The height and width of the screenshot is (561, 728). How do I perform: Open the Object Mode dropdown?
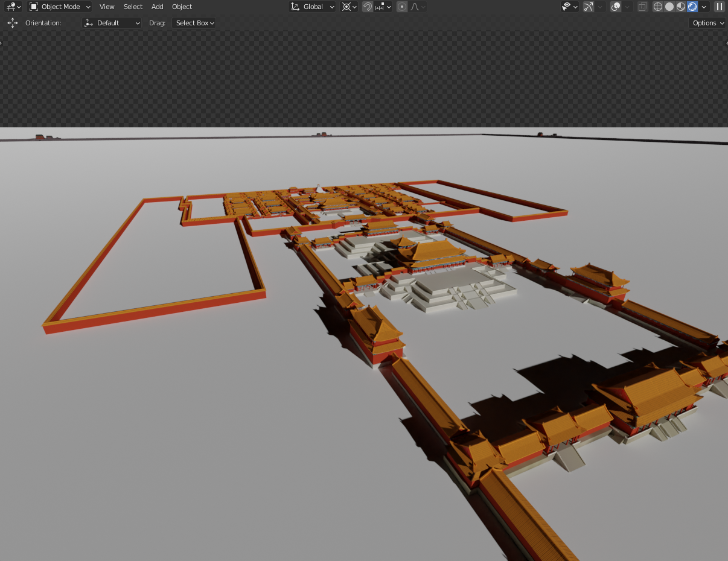(60, 7)
